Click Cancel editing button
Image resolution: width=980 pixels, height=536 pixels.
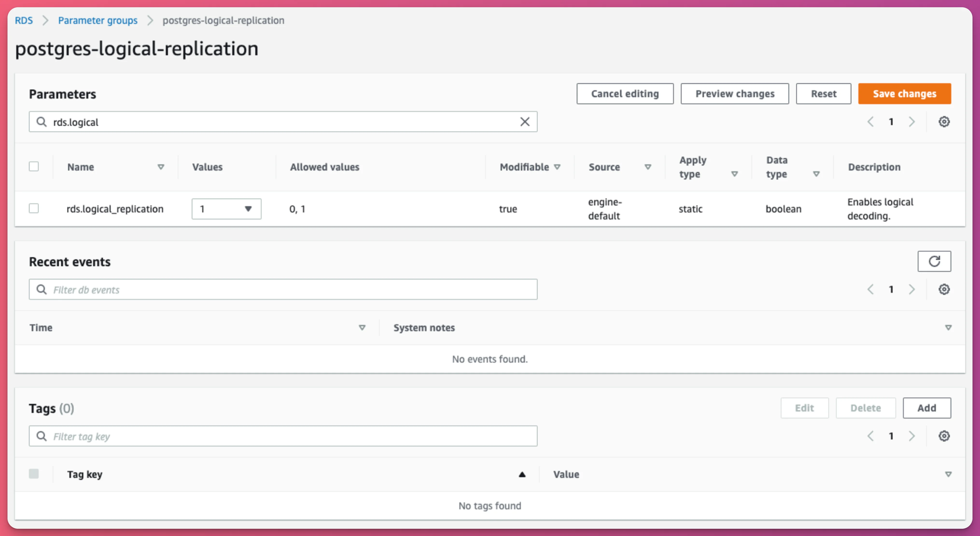point(625,94)
